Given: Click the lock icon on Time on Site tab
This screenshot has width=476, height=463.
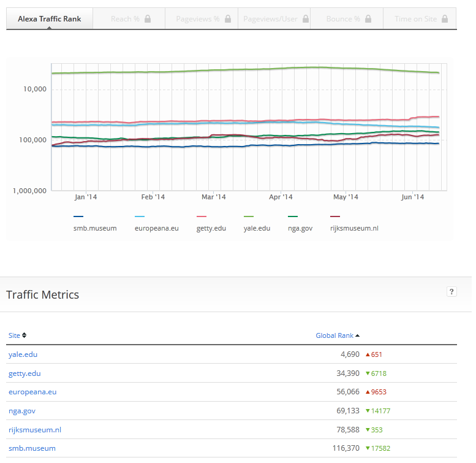Looking at the screenshot, I should click(x=445, y=19).
